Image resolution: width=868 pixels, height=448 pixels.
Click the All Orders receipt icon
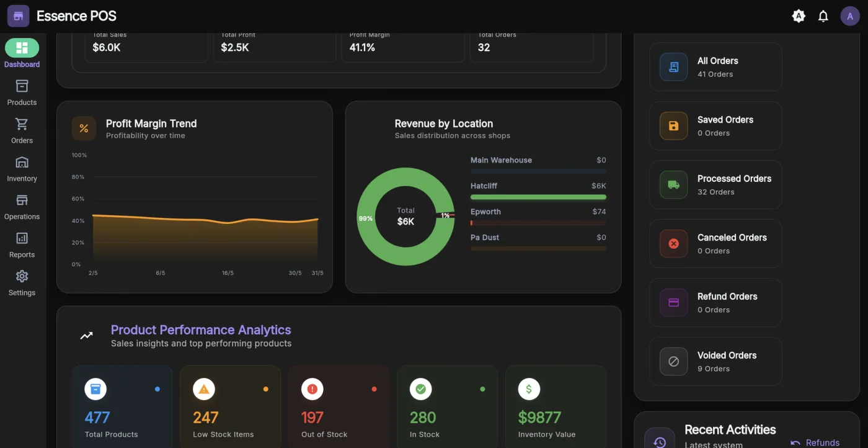pyautogui.click(x=673, y=67)
